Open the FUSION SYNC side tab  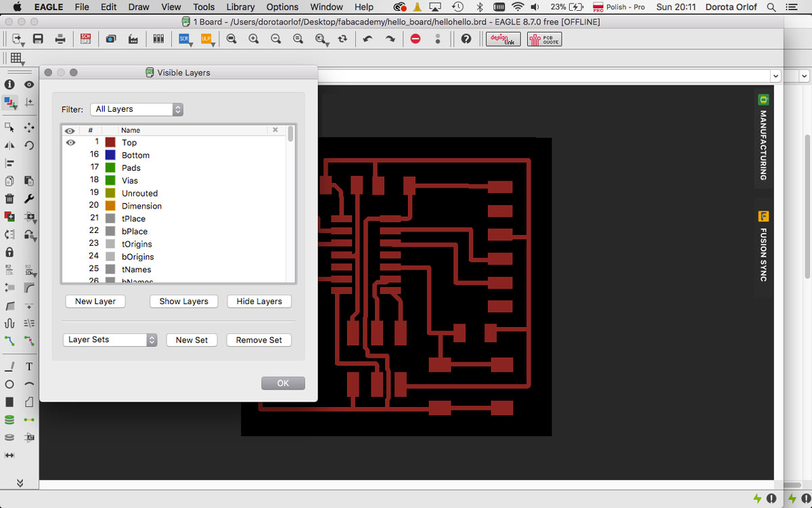click(x=763, y=247)
